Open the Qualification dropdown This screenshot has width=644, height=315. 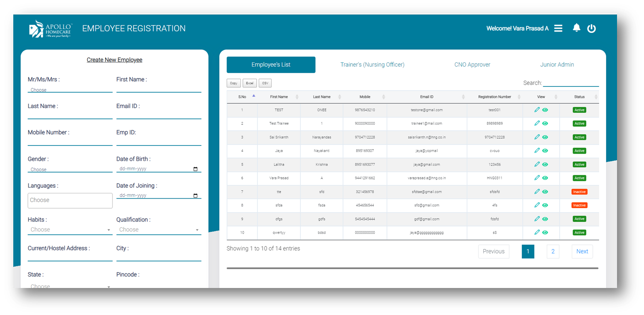click(x=159, y=229)
